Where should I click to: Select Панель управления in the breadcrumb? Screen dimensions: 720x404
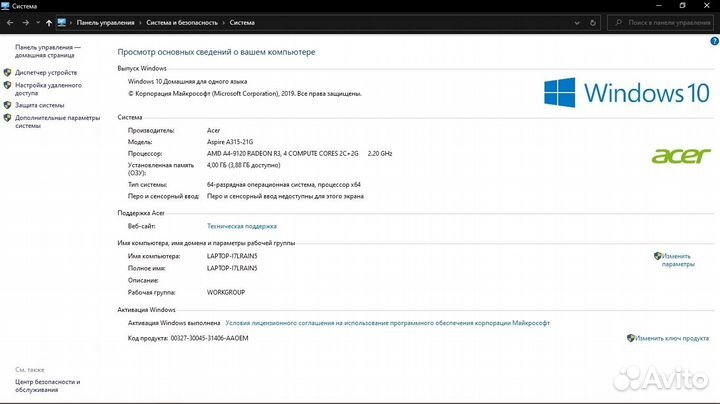103,22
